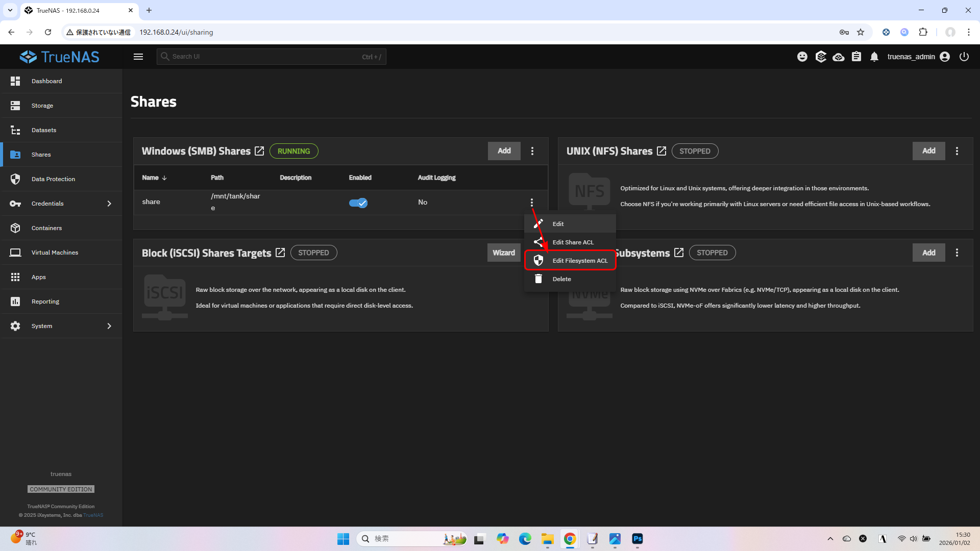Screen dimensions: 980x551
Task: Open NFS shares external link icon
Action: pos(661,151)
